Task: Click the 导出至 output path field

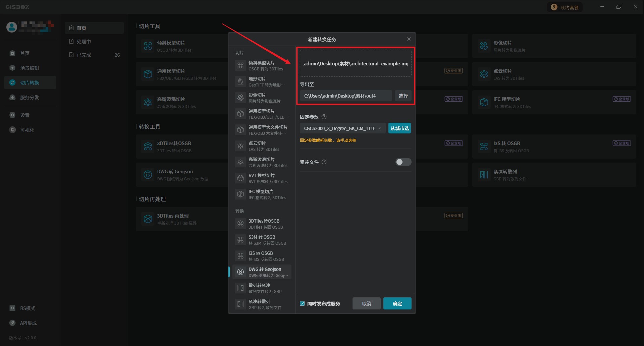Action: (x=345, y=96)
